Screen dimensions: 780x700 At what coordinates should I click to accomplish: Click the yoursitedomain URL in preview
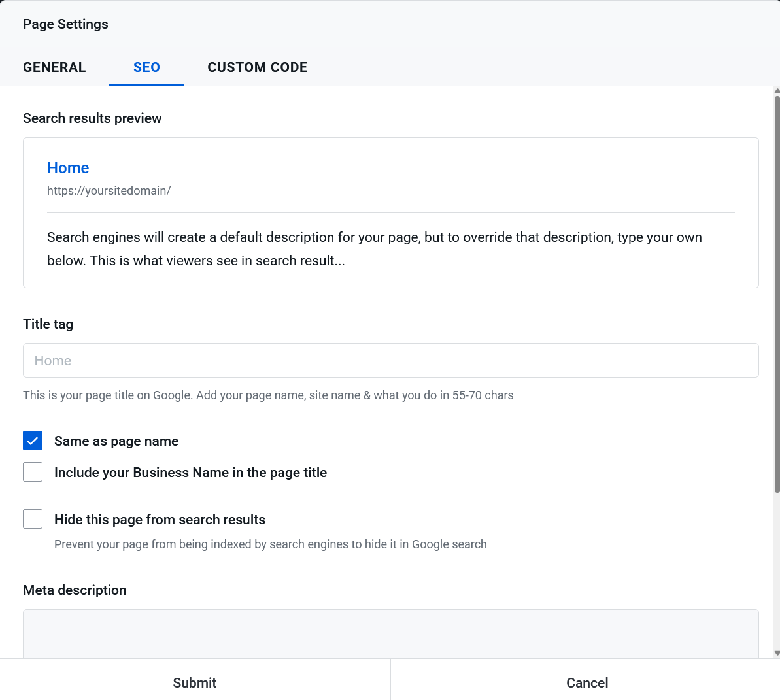[109, 191]
